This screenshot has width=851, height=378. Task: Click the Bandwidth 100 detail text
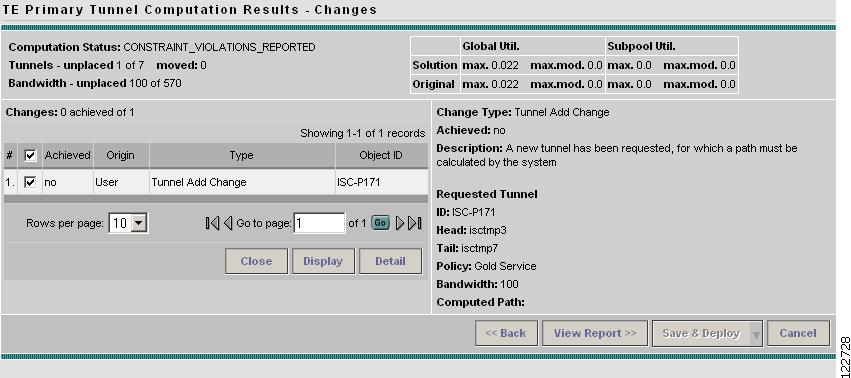(478, 284)
